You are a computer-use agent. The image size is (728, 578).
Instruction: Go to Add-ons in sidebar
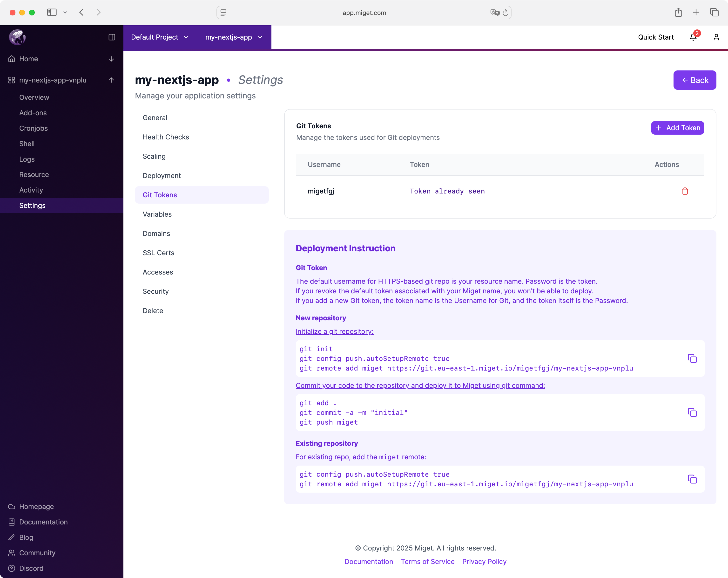(62, 113)
